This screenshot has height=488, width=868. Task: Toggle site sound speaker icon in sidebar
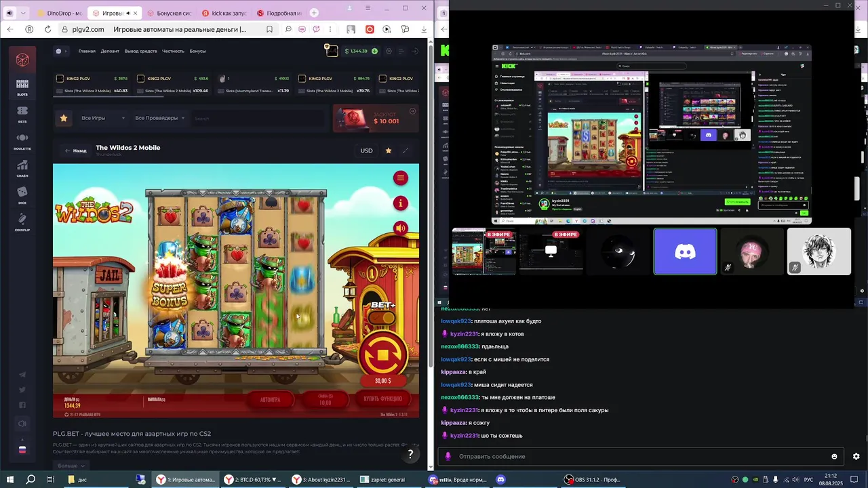pyautogui.click(x=22, y=424)
